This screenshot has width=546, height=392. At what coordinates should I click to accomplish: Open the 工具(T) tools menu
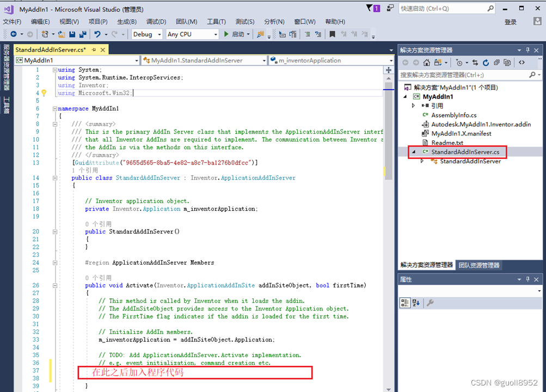pyautogui.click(x=217, y=22)
